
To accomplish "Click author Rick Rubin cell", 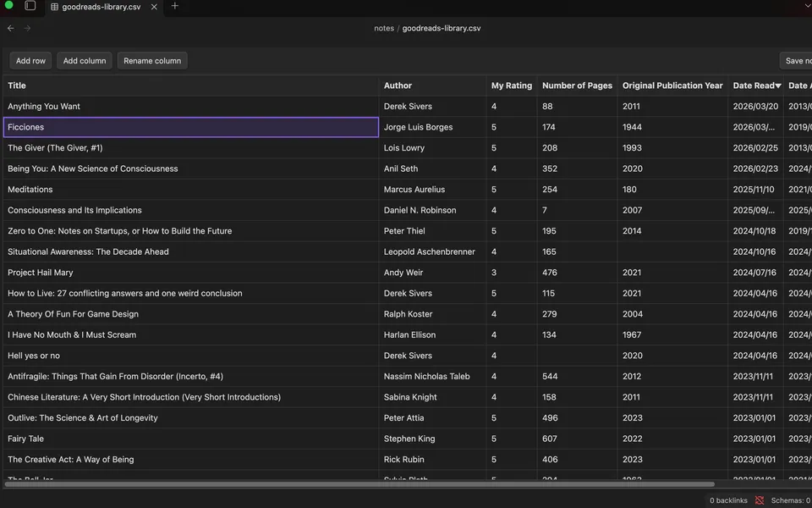I will pos(432,459).
